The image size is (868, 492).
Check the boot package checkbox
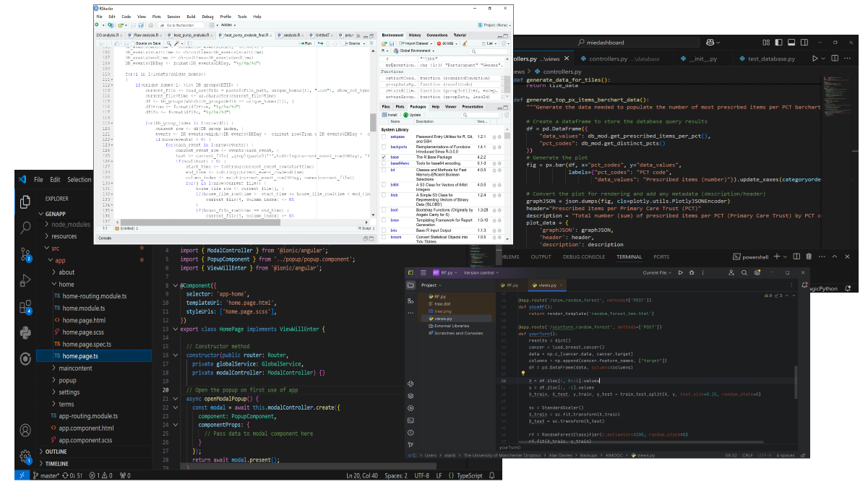[x=384, y=210]
